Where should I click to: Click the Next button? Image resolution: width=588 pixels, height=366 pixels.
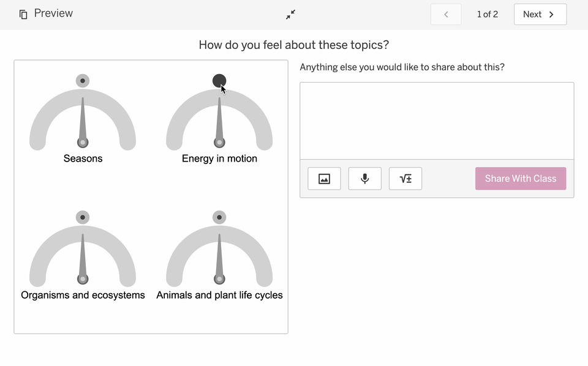(540, 14)
